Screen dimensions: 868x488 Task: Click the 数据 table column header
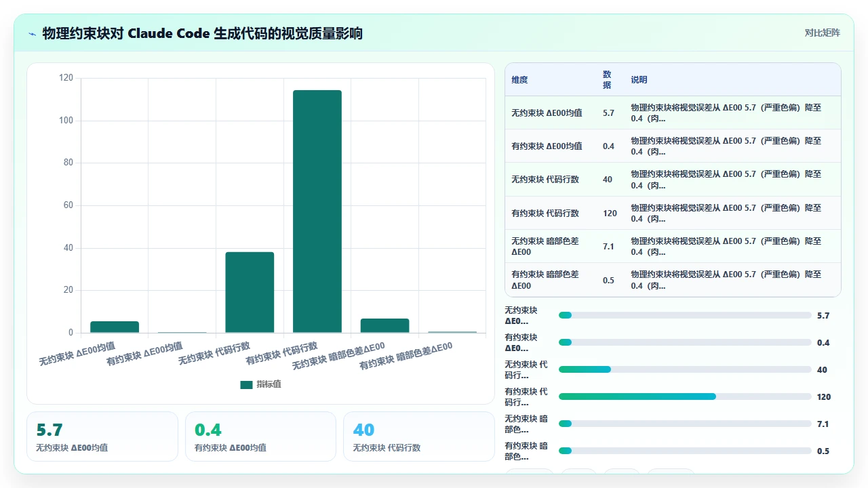click(607, 79)
